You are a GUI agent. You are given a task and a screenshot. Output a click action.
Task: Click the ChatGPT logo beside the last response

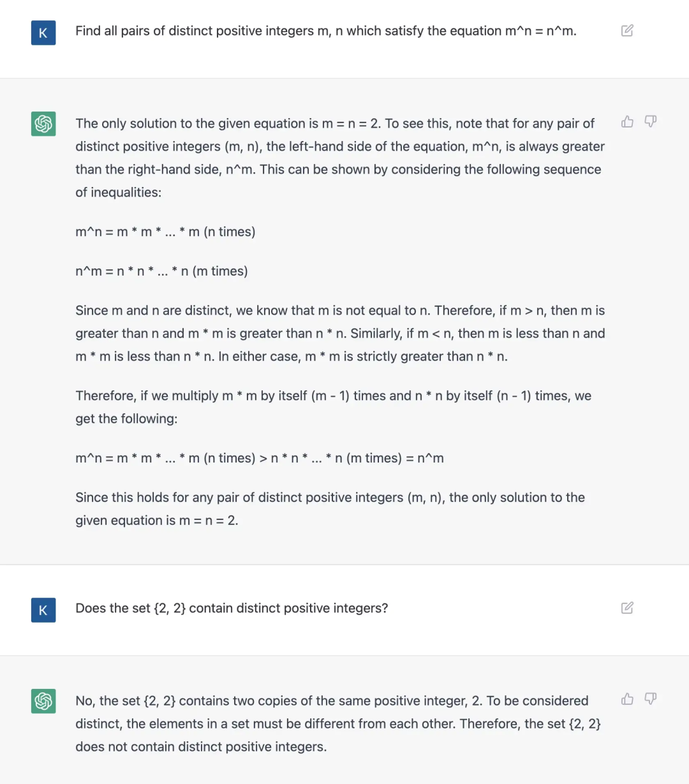click(43, 701)
